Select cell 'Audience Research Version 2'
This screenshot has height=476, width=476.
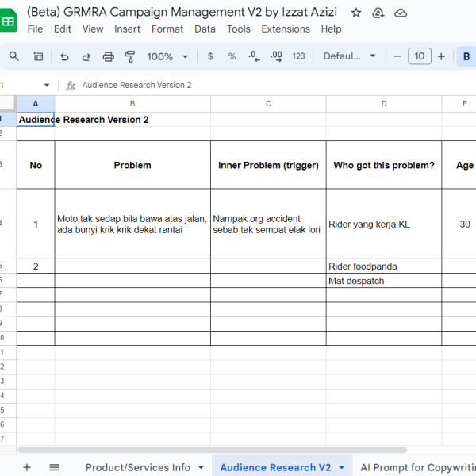pos(36,120)
